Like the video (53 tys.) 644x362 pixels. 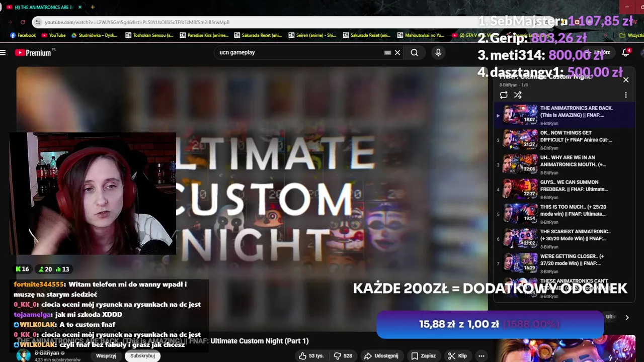coord(311,355)
